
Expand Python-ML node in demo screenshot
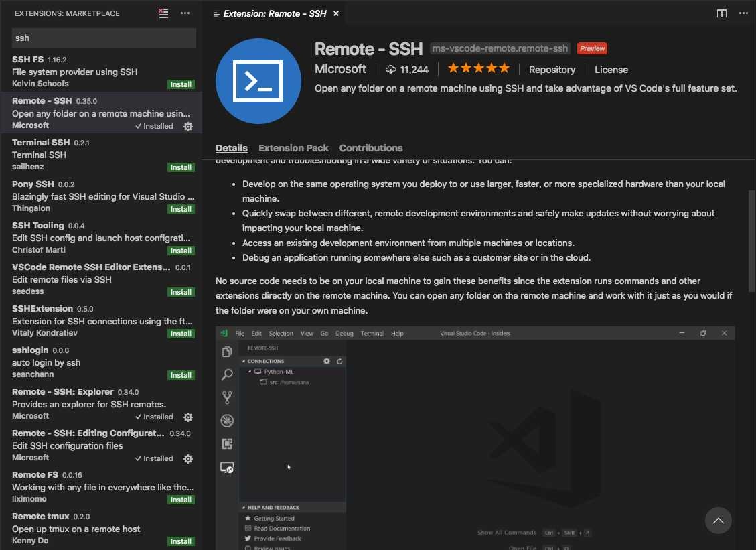250,372
